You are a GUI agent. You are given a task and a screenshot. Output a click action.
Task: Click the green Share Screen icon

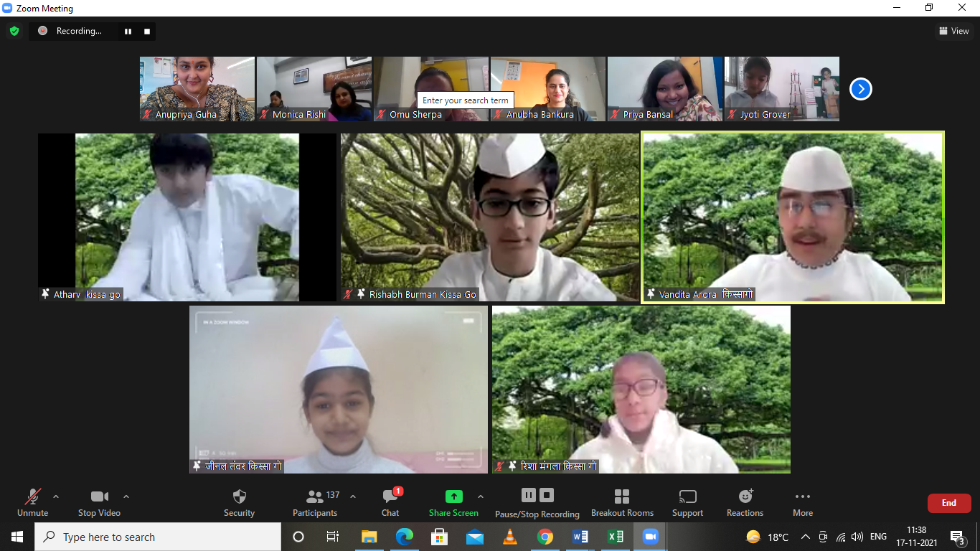point(453,496)
